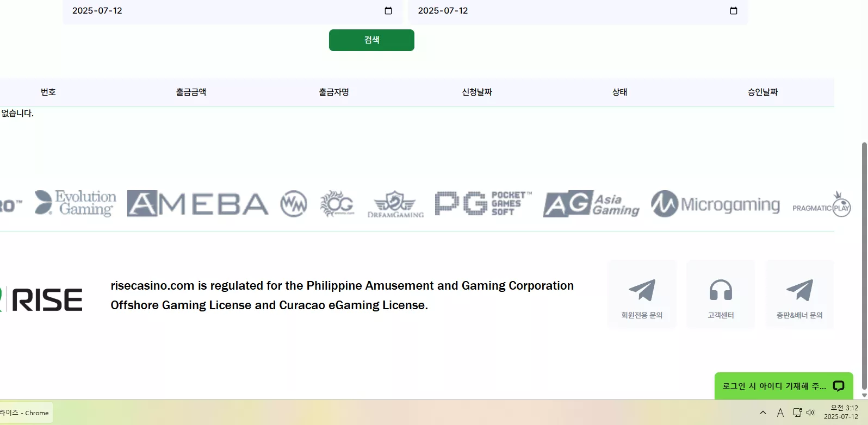This screenshot has height=425, width=868.
Task: Click the 없습니다. empty results message
Action: 17,114
